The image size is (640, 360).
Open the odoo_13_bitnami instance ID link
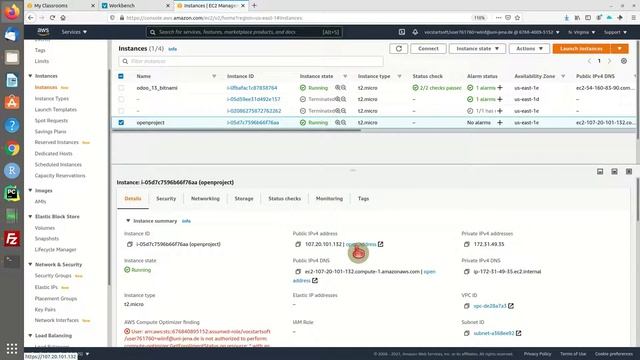tap(252, 88)
